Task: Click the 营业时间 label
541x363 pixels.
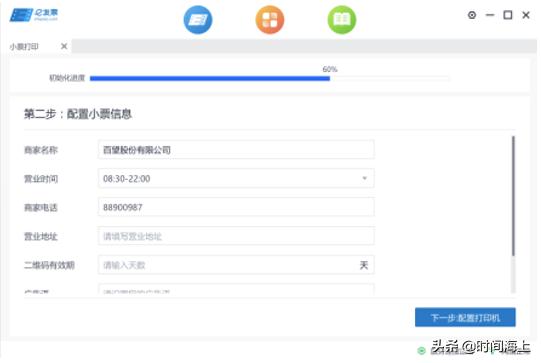Action: [x=41, y=179]
